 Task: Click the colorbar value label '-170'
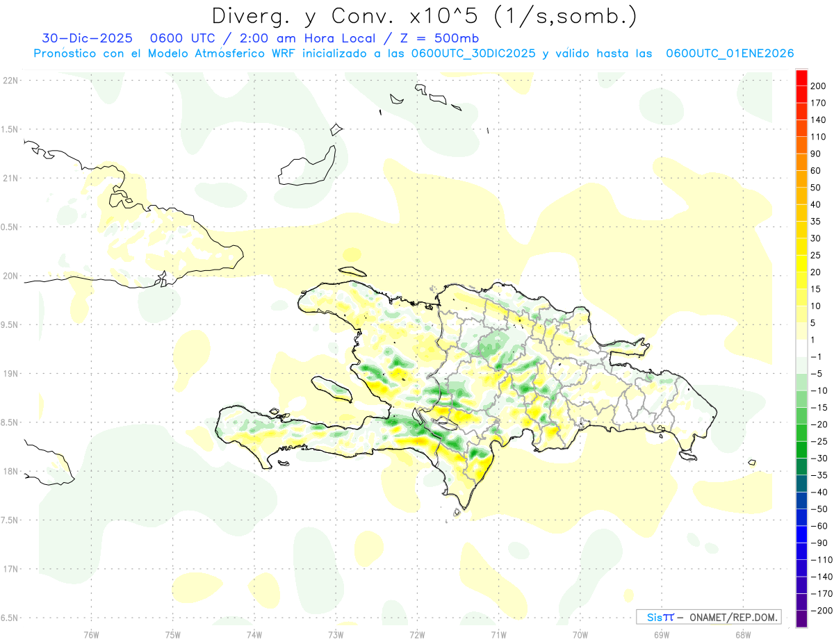coord(821,594)
